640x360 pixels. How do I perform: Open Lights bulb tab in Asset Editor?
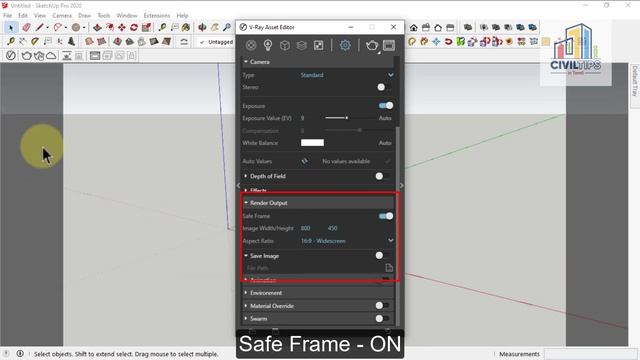pyautogui.click(x=268, y=45)
